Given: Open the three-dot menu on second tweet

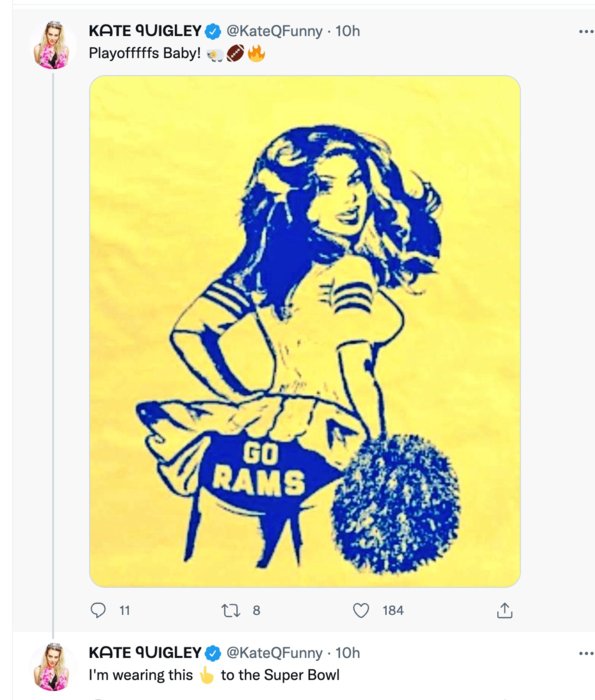Looking at the screenshot, I should click(586, 653).
